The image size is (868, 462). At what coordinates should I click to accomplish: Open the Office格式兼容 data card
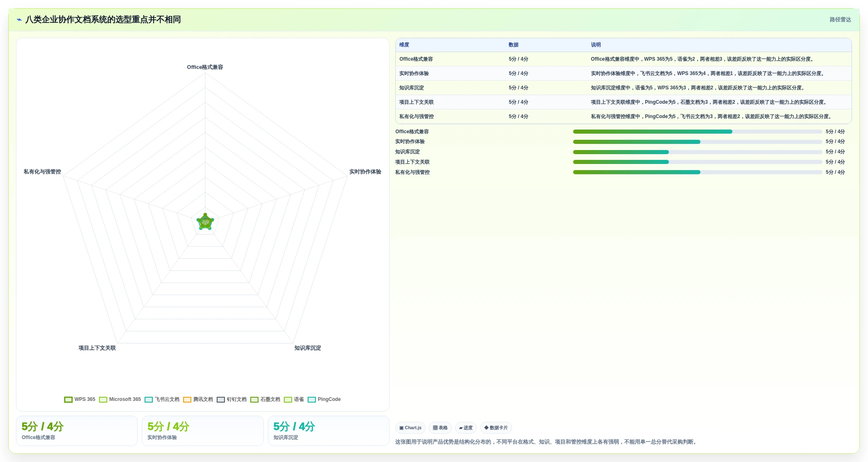click(77, 431)
